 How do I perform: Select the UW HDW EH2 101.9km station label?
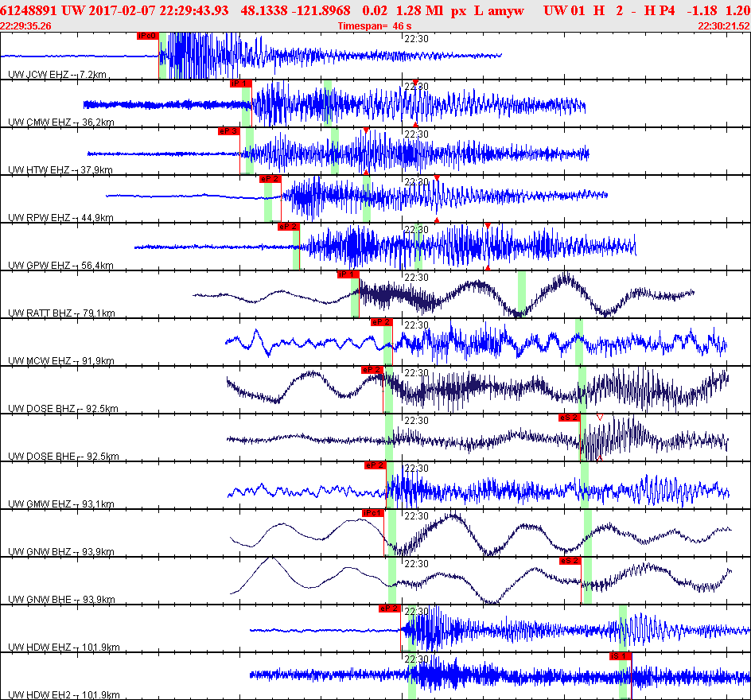64,695
